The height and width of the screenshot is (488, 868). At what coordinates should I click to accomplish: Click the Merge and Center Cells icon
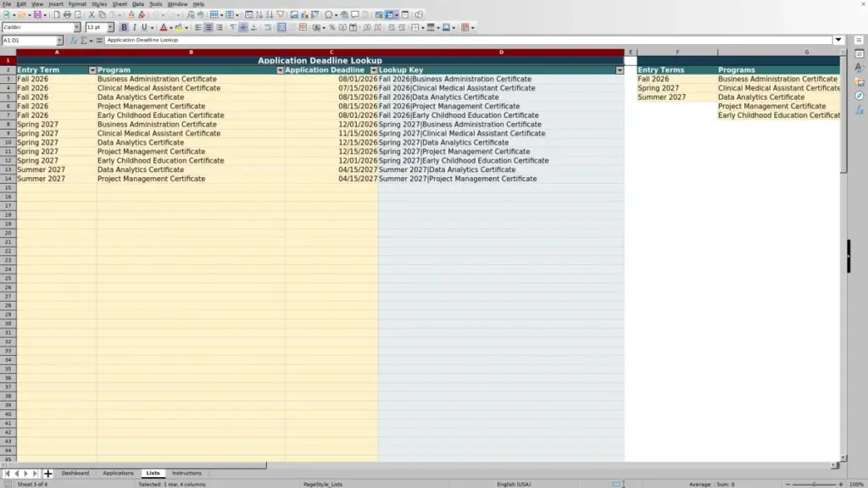coord(281,27)
